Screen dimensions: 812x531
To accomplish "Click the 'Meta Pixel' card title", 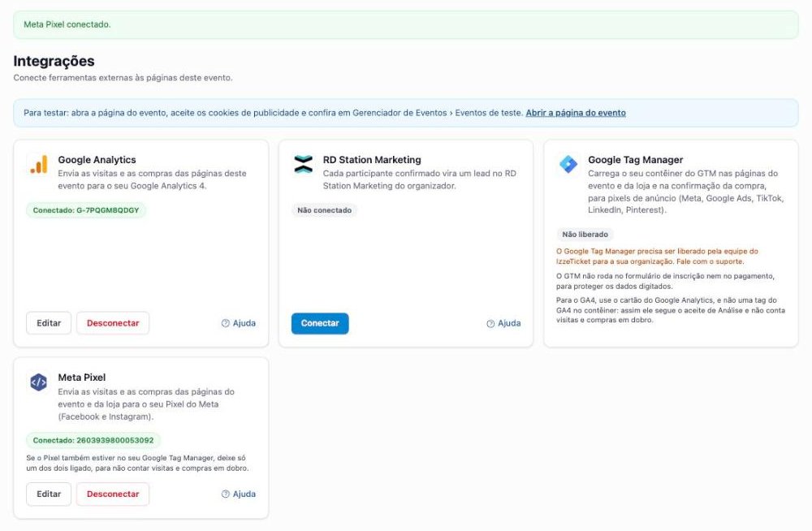I will point(82,378).
